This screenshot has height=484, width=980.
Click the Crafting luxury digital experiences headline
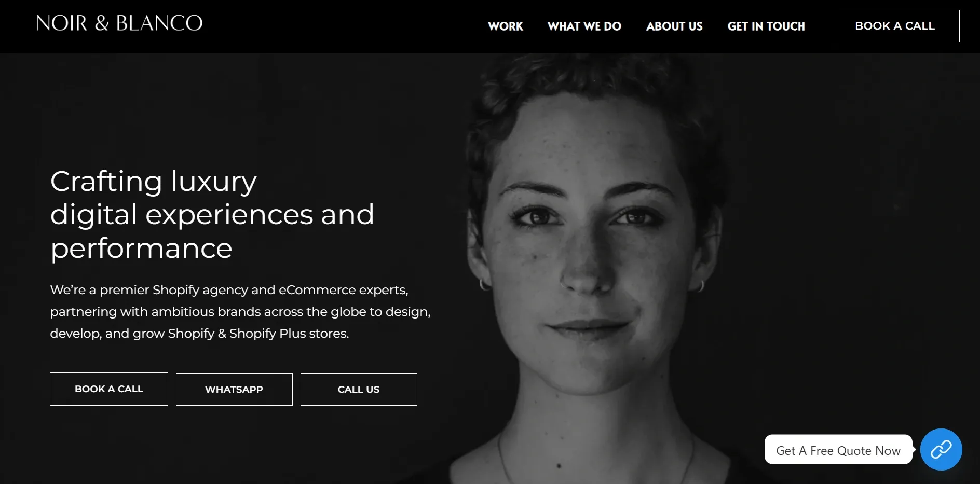(x=212, y=214)
